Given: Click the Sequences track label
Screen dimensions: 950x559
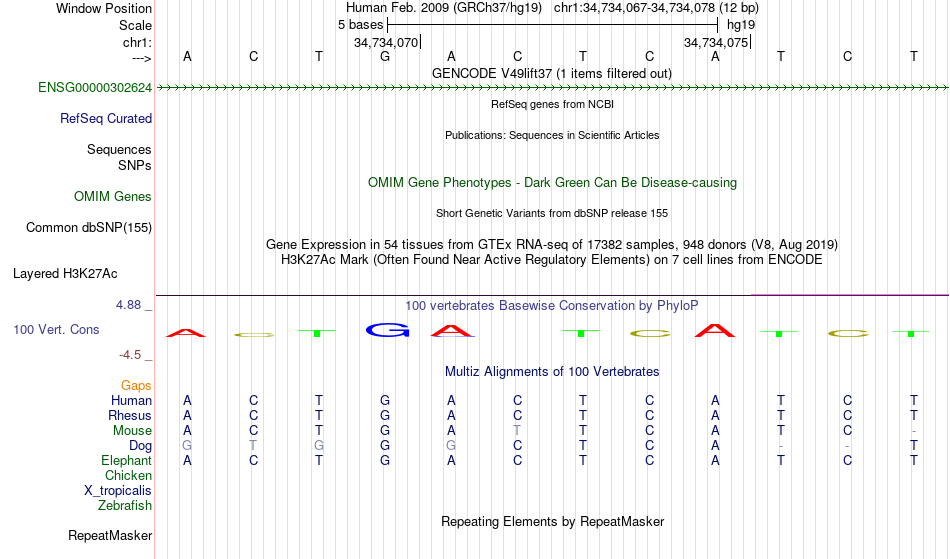Looking at the screenshot, I should click(x=119, y=150).
